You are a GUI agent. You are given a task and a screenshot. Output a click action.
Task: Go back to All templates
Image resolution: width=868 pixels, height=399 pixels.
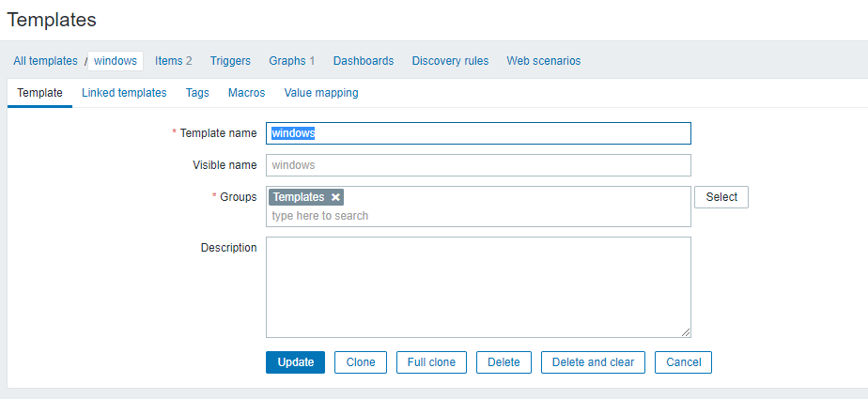[45, 61]
